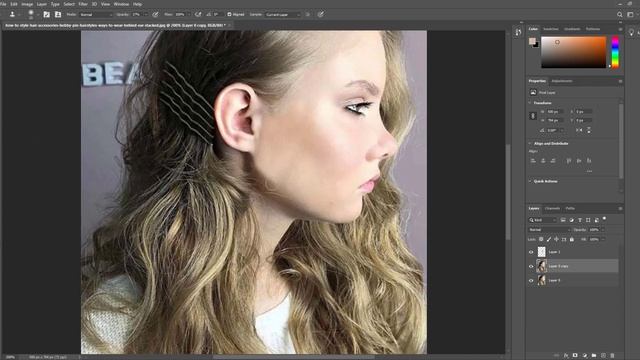Click the flip horizontal icon
The height and width of the screenshot is (360, 640).
(x=579, y=130)
